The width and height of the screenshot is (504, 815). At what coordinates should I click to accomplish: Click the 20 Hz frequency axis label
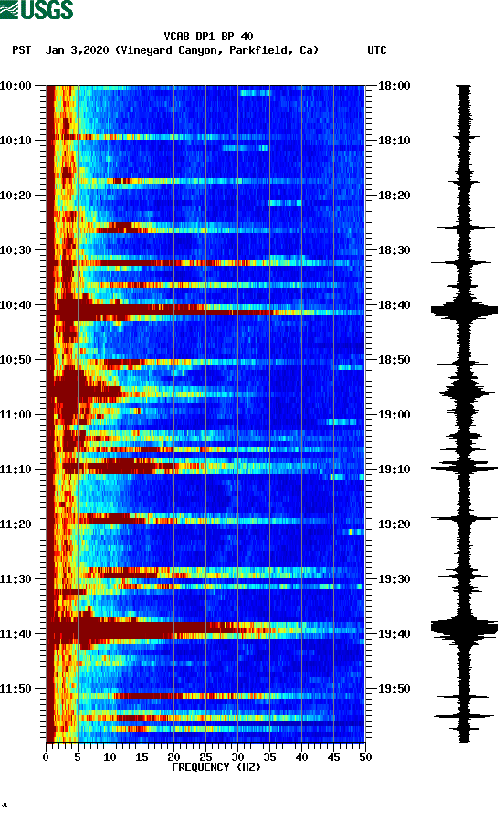tap(173, 757)
